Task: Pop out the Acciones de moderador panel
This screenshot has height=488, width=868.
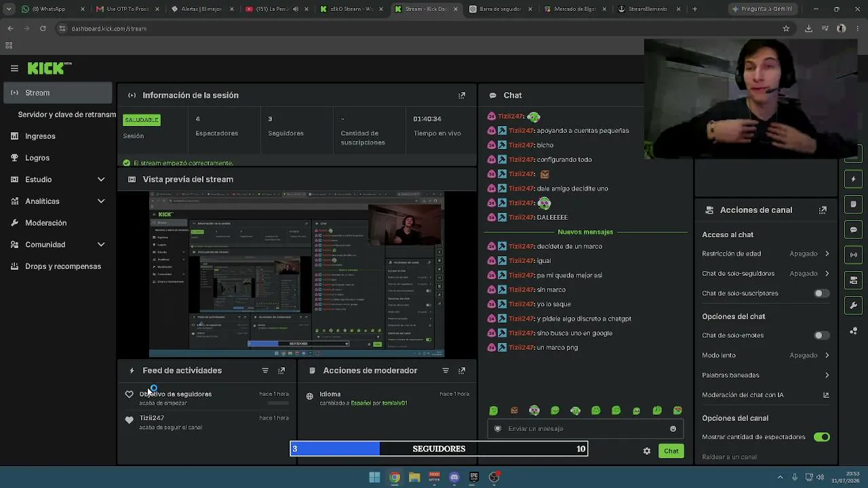Action: tap(462, 371)
